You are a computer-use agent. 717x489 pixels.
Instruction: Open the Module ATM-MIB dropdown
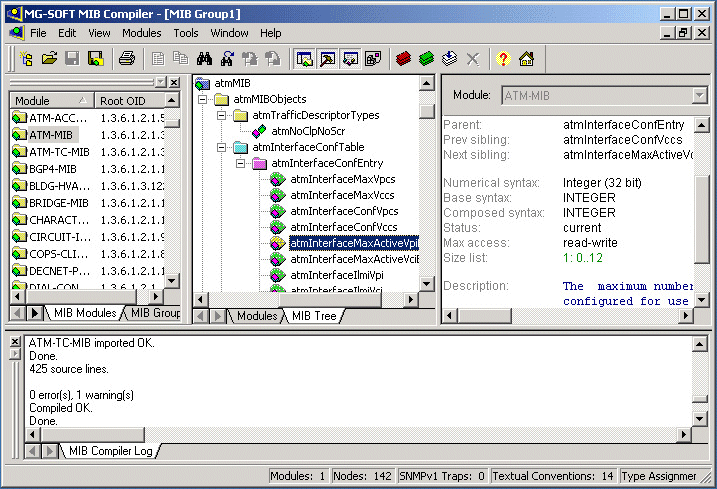tap(699, 96)
